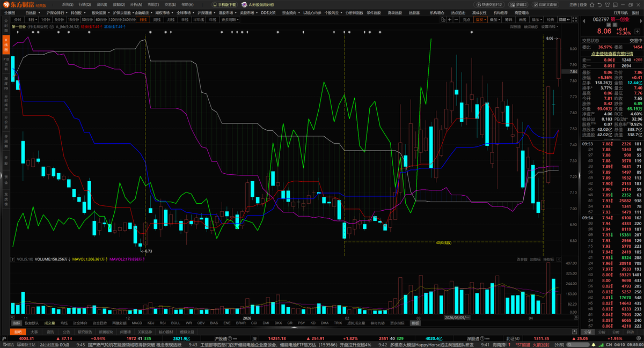Toggle 亮点 display
Image resolution: width=644 pixels, height=348 pixels.
(466, 20)
